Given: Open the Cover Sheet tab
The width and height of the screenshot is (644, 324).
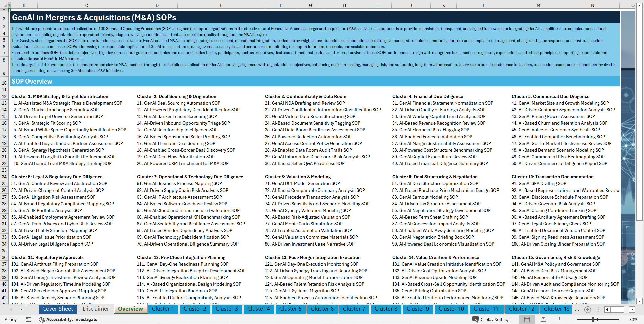Looking at the screenshot, I should [x=58, y=309].
